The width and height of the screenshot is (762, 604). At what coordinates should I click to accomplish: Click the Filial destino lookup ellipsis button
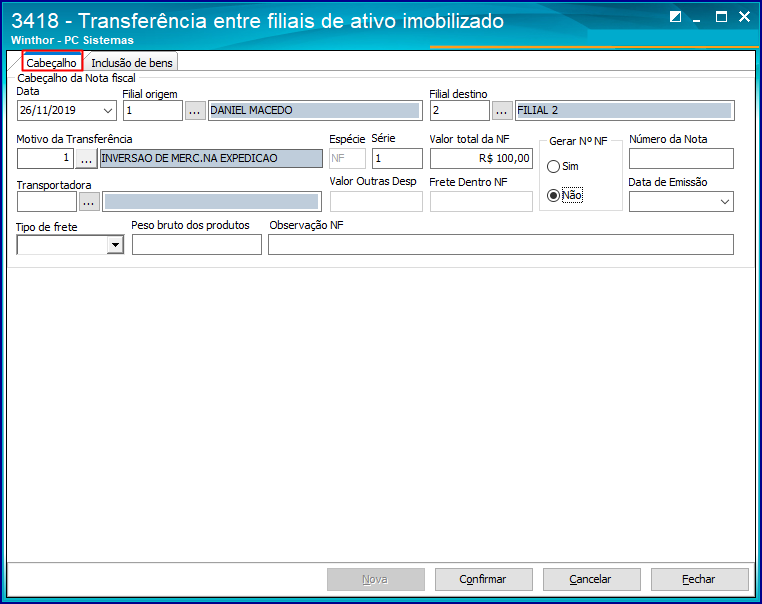(502, 110)
